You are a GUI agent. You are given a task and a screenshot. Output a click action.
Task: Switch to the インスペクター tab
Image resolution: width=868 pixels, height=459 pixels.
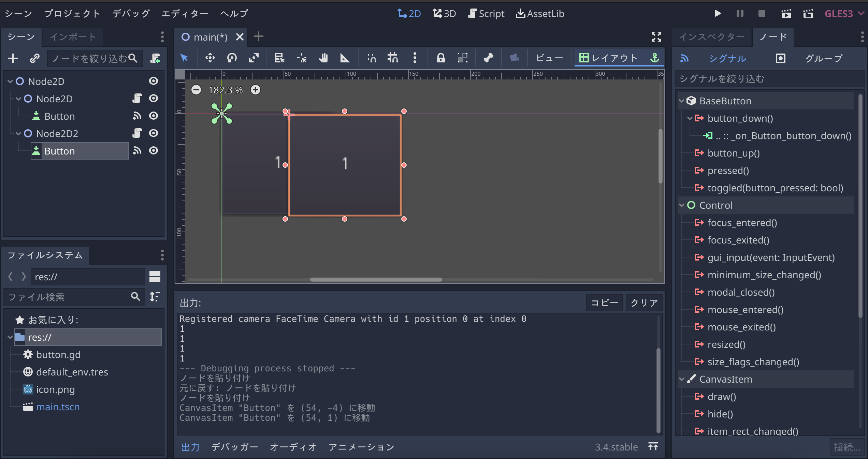[712, 37]
